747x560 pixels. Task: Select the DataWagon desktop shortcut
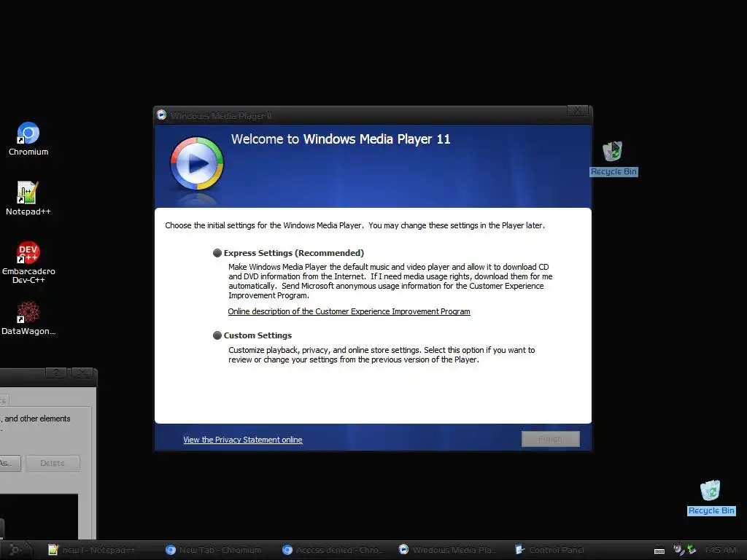click(28, 318)
